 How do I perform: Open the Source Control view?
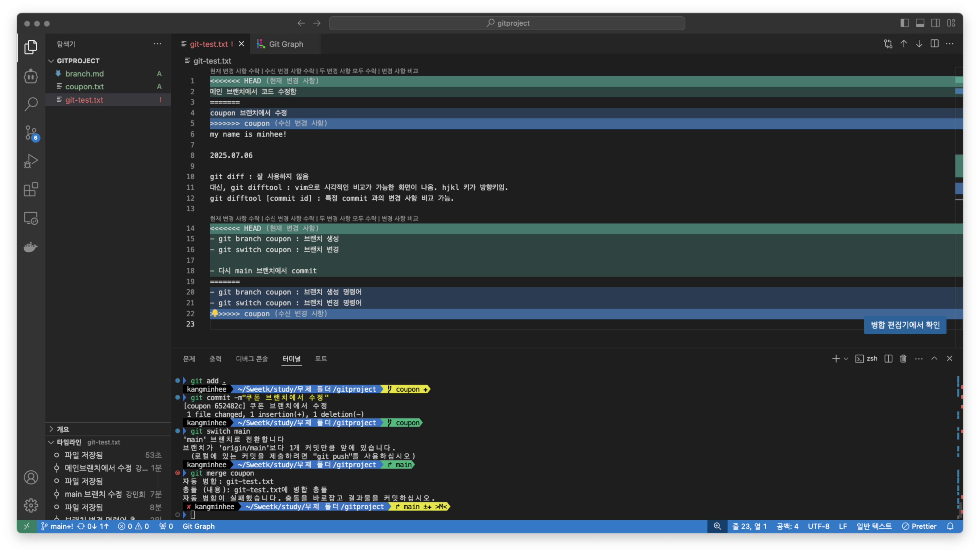31,132
